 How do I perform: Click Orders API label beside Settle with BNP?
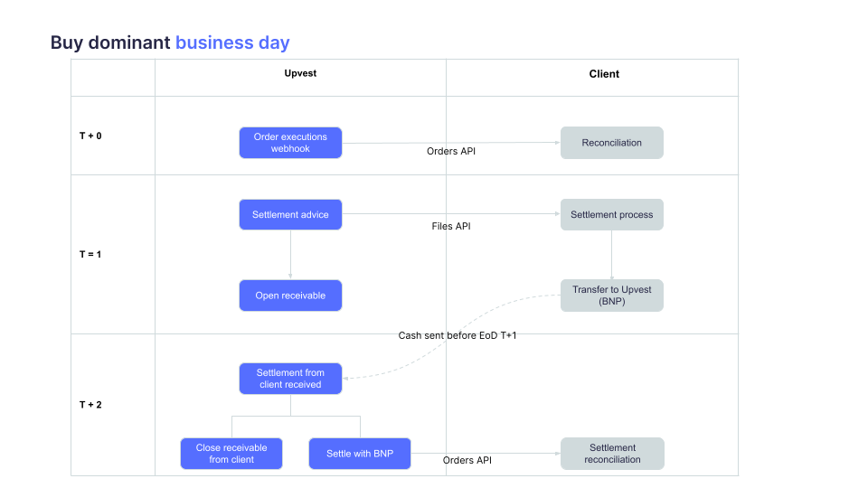(x=467, y=461)
